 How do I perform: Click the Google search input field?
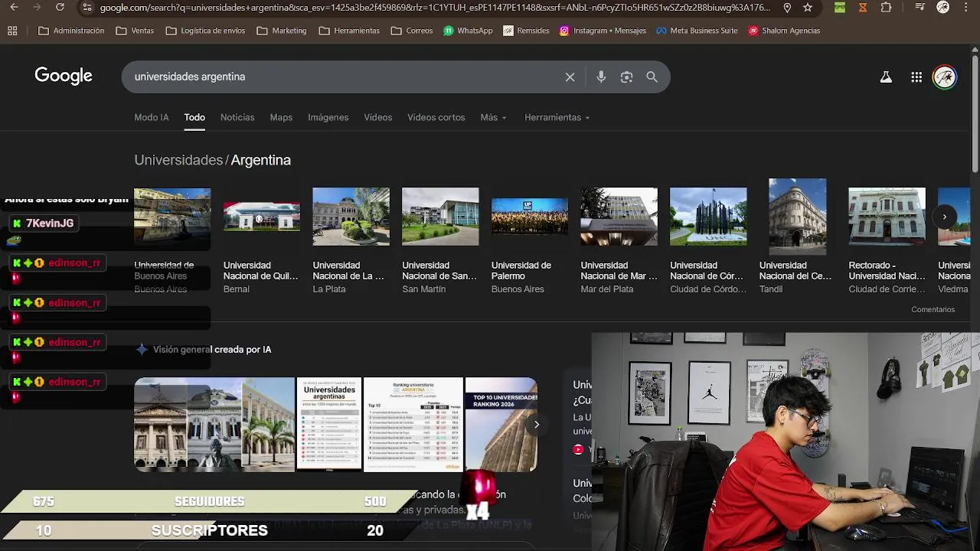coord(345,77)
